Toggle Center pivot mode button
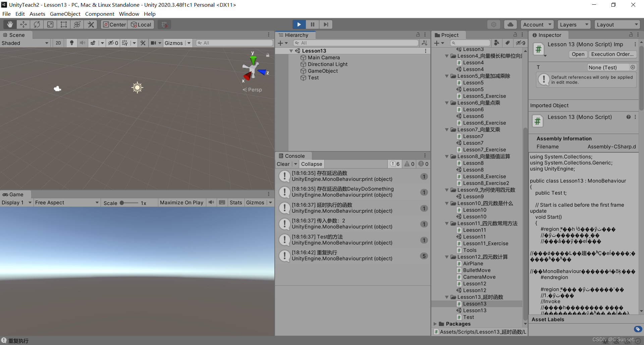 click(x=114, y=24)
